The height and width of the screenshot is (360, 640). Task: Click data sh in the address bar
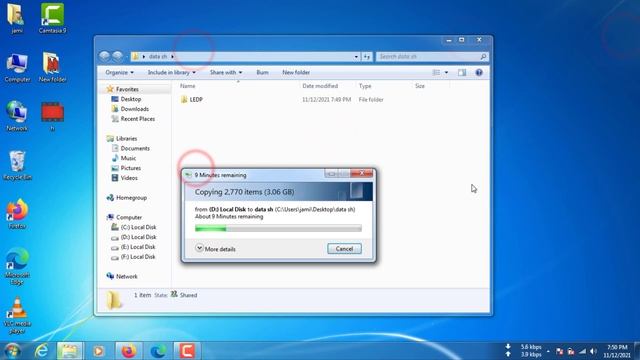point(158,56)
